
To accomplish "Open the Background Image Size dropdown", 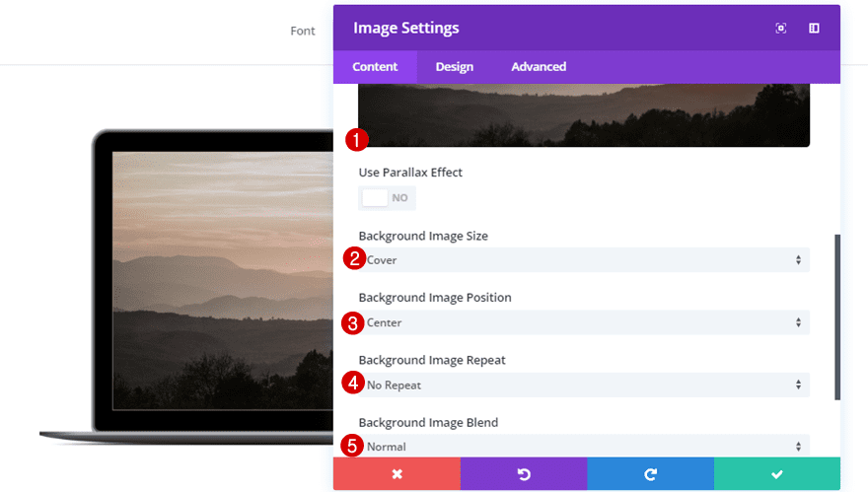I will coord(584,260).
